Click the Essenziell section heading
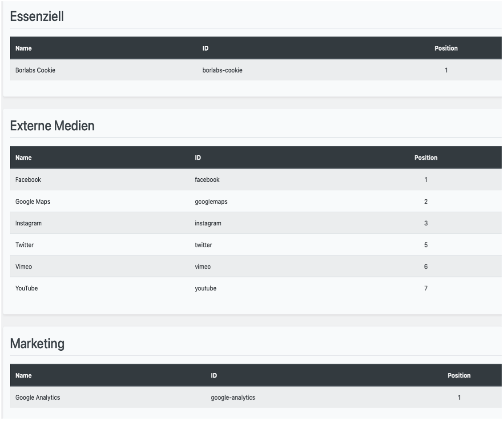Screen dimensions: 504x421 coord(37,16)
